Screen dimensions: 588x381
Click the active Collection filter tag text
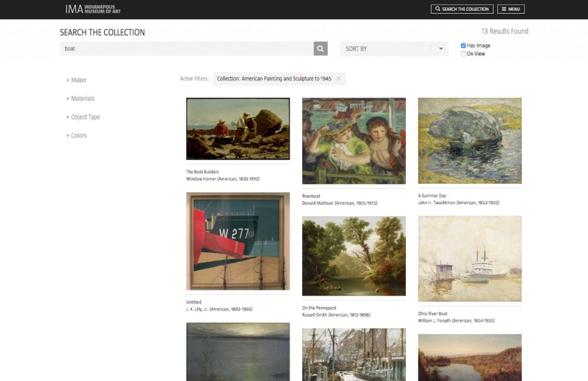(274, 79)
